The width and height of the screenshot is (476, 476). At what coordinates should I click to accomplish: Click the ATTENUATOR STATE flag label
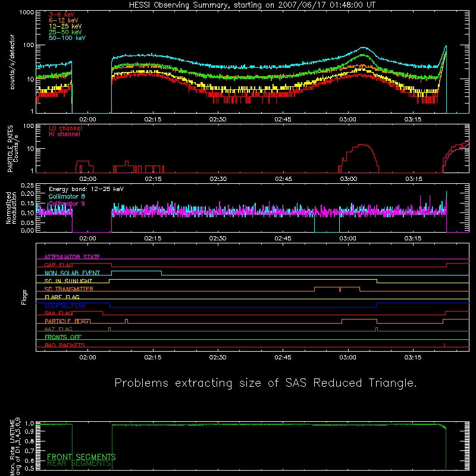point(72,257)
